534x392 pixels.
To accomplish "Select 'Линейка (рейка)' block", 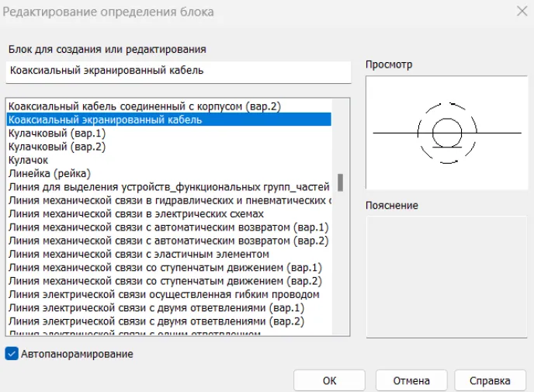I will click(50, 173).
